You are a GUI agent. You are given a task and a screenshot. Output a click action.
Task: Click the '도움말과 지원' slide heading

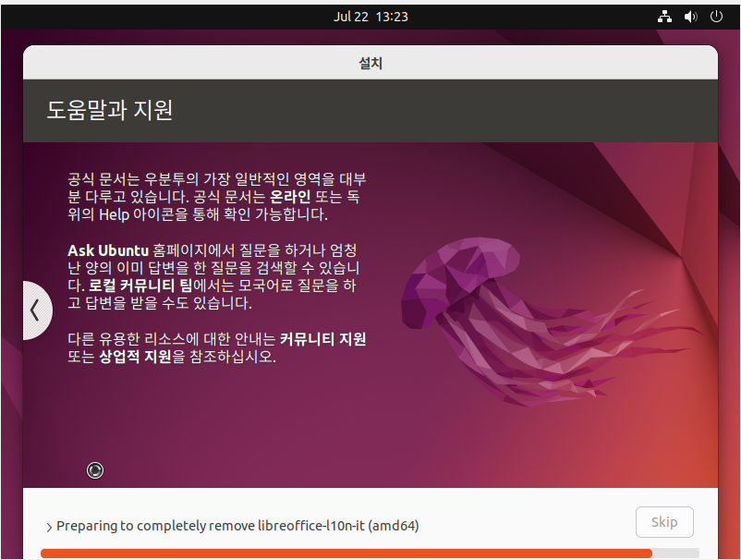110,110
